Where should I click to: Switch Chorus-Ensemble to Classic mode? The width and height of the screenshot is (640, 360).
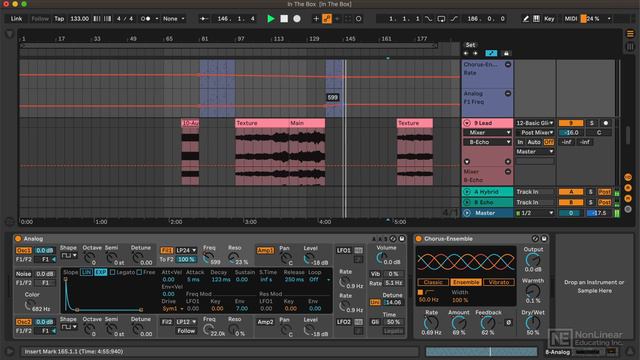[433, 282]
